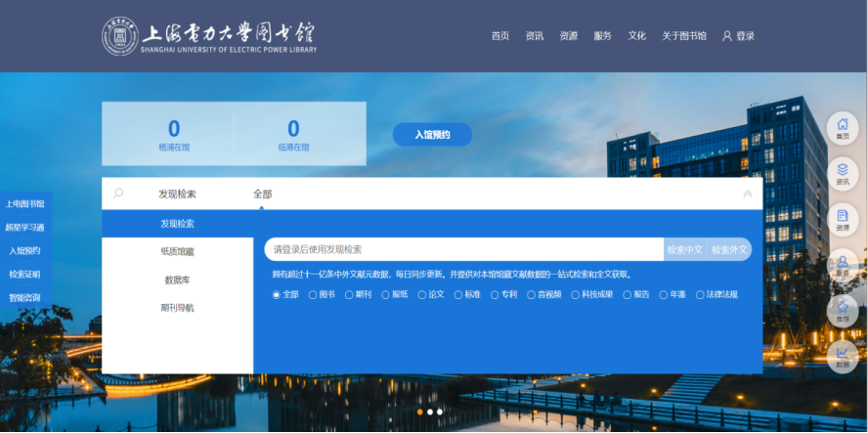Select the 标准 radio button
This screenshot has width=868, height=433.
pyautogui.click(x=458, y=295)
